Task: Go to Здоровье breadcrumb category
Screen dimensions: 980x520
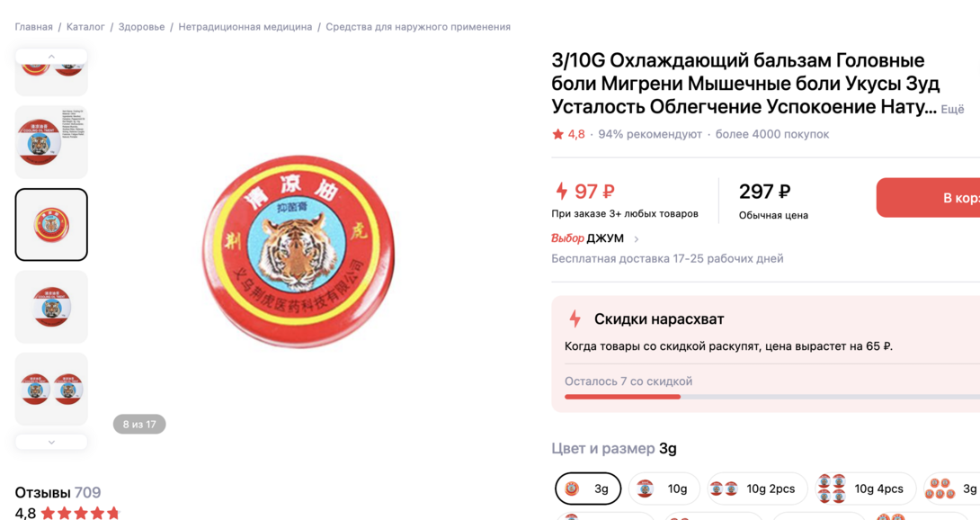Action: pos(141,27)
